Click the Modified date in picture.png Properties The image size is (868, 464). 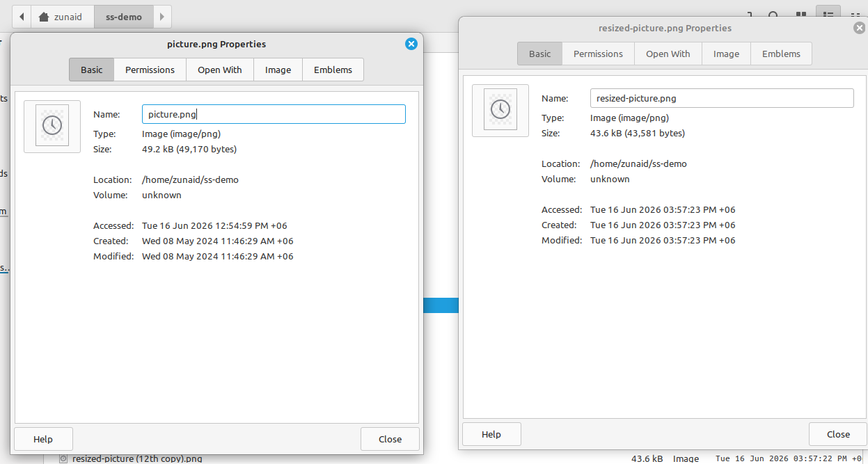coord(218,256)
